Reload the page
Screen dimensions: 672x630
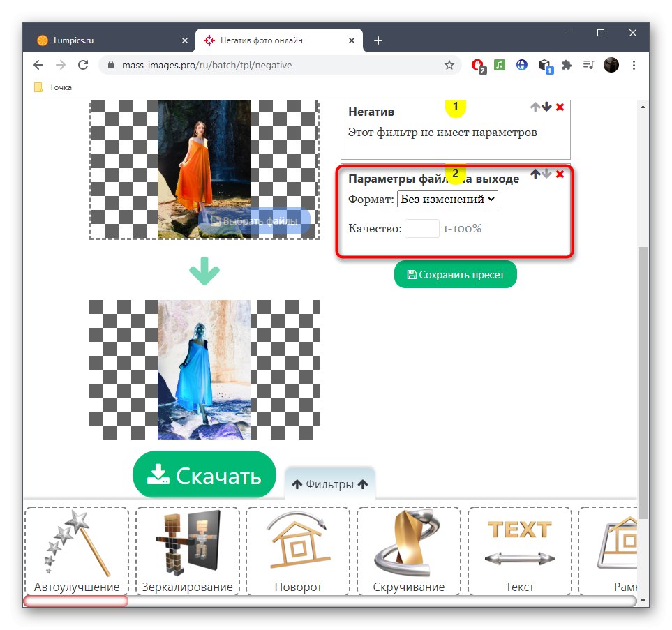point(83,65)
